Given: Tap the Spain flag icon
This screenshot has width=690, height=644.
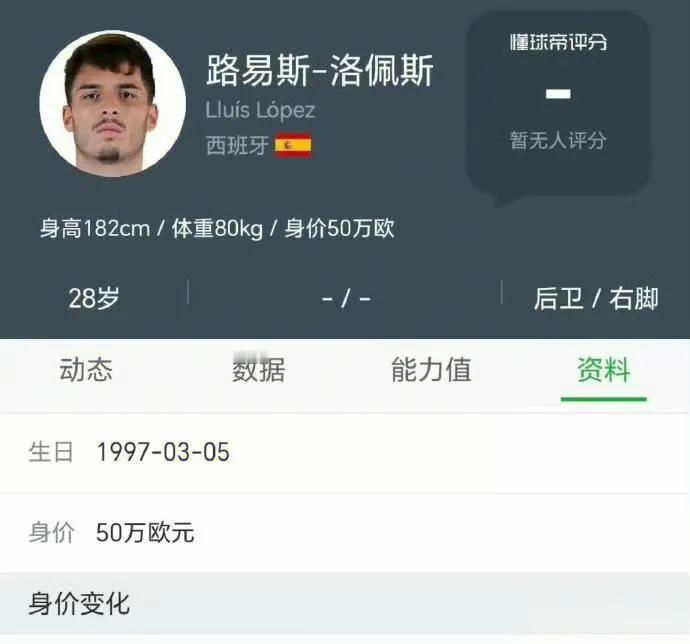Looking at the screenshot, I should (x=293, y=145).
